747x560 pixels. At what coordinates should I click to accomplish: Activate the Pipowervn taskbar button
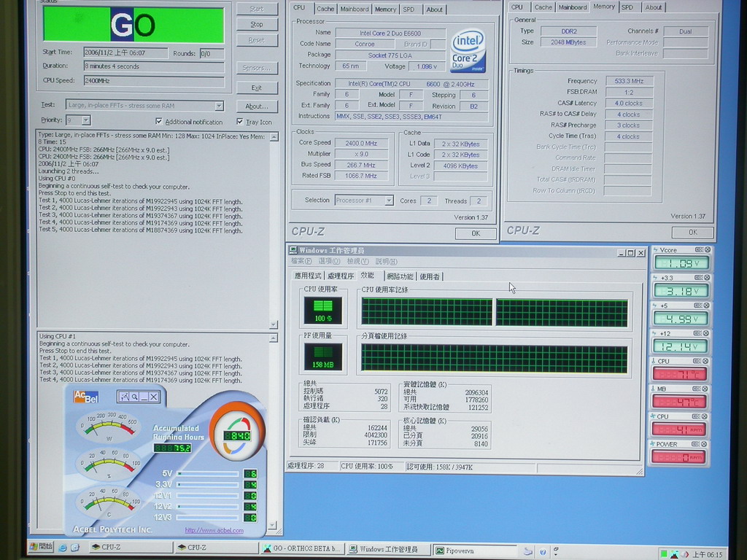tap(476, 551)
